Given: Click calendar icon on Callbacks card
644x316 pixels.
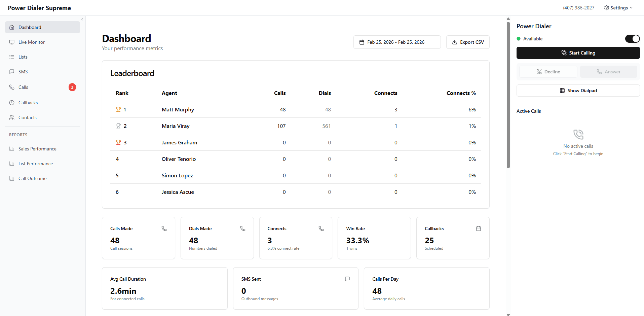Looking at the screenshot, I should (478, 229).
